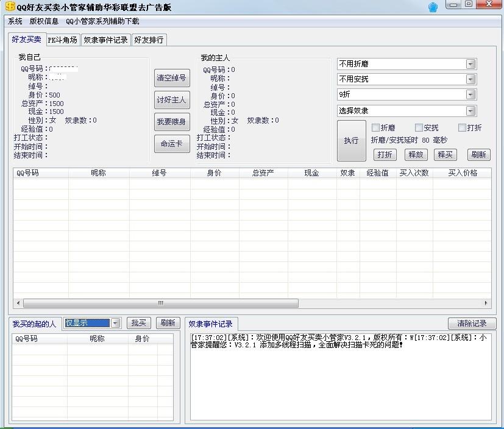Expand the 不用折磨 dropdown
504x429 pixels.
(470, 64)
